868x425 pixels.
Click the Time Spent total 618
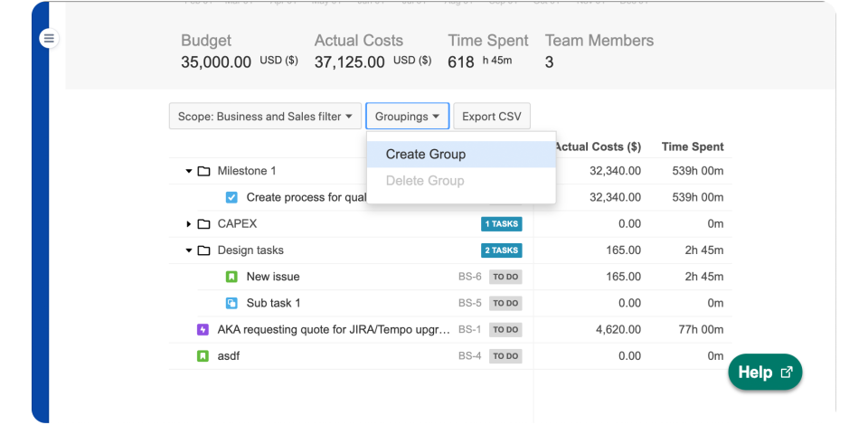[461, 62]
